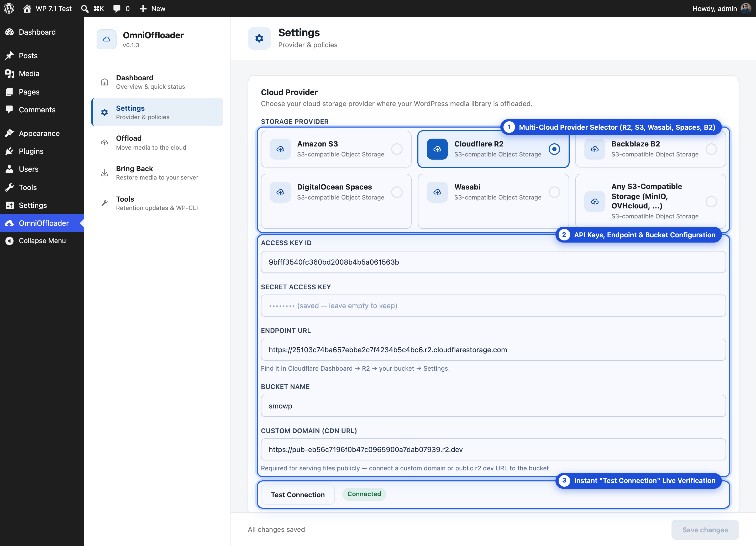Open the Posts menu in WordPress sidebar

pyautogui.click(x=42, y=56)
